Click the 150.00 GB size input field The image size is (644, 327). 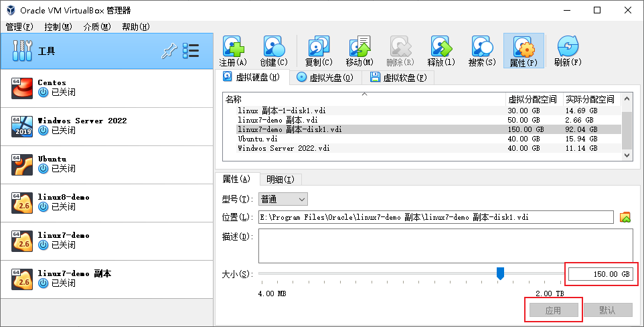601,274
